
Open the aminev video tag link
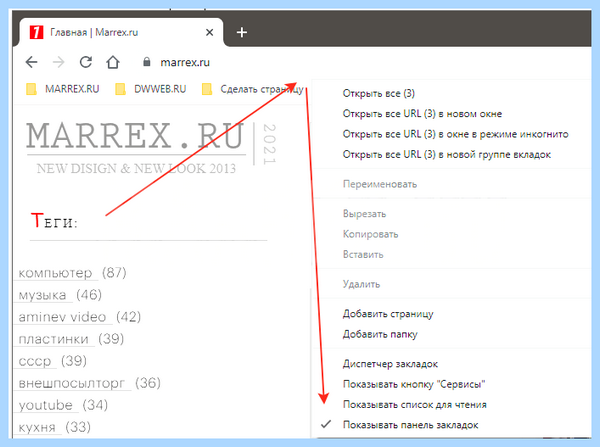tap(62, 317)
